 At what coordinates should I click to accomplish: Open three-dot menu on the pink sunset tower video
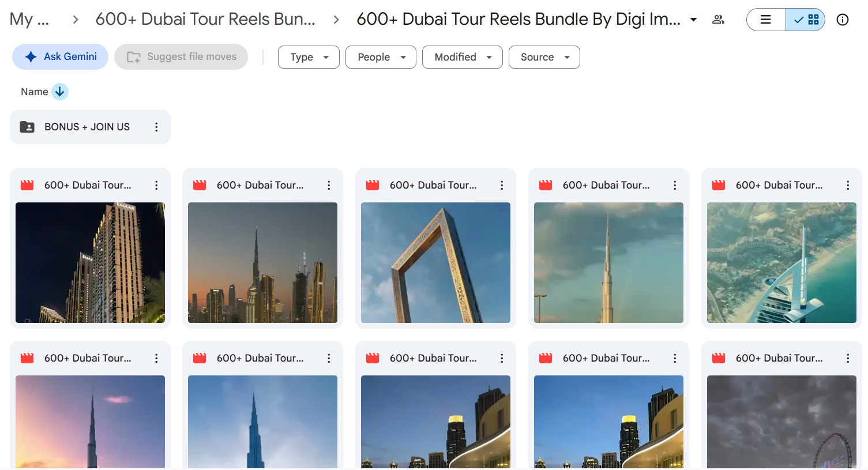(x=156, y=358)
